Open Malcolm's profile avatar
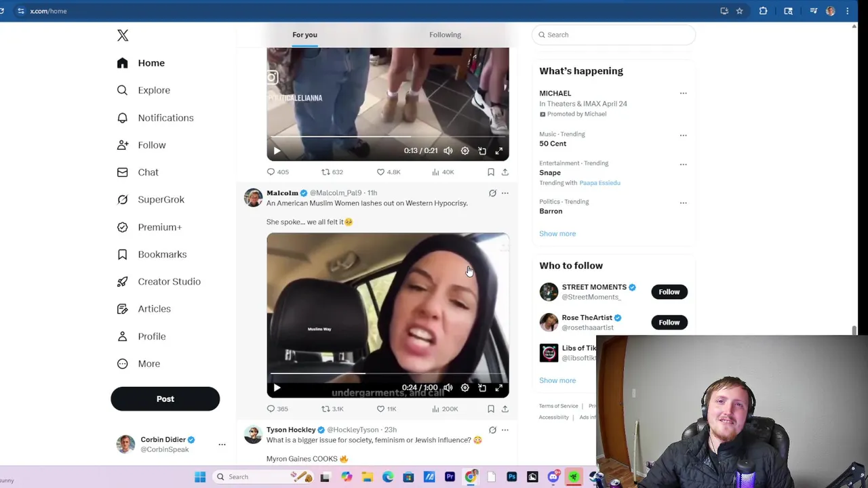This screenshot has width=868, height=488. tap(253, 198)
